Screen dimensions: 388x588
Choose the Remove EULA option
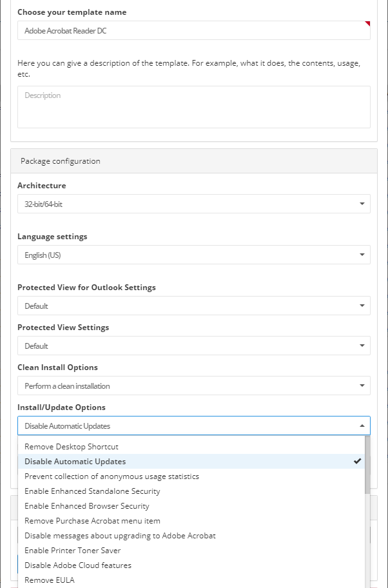(191, 580)
